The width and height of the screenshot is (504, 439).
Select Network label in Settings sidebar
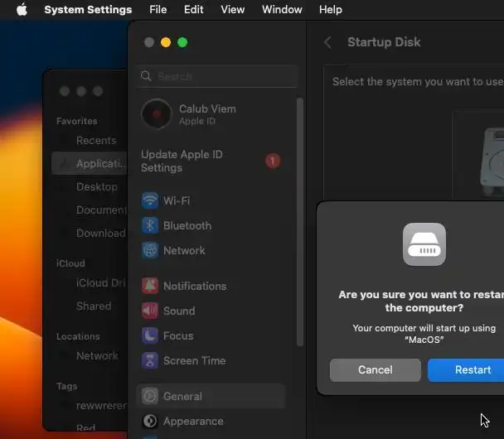coord(184,250)
